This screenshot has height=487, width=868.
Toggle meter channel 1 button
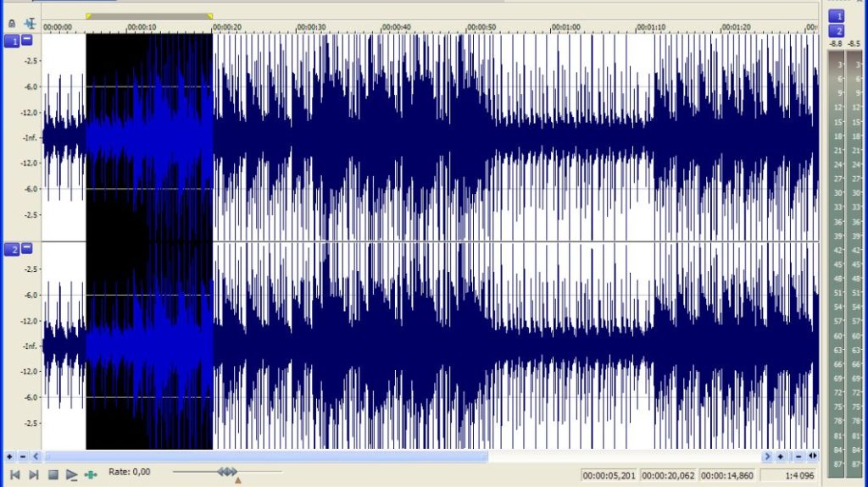pyautogui.click(x=837, y=16)
